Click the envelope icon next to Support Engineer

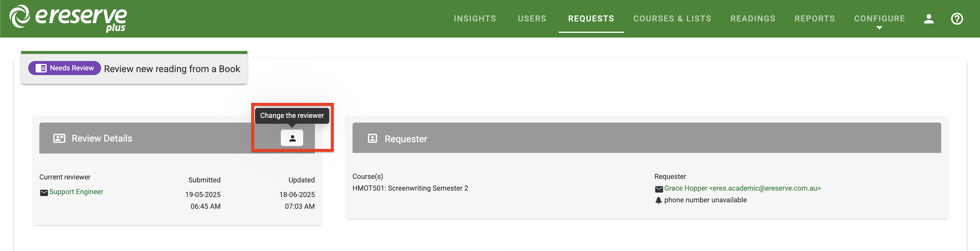click(x=44, y=192)
